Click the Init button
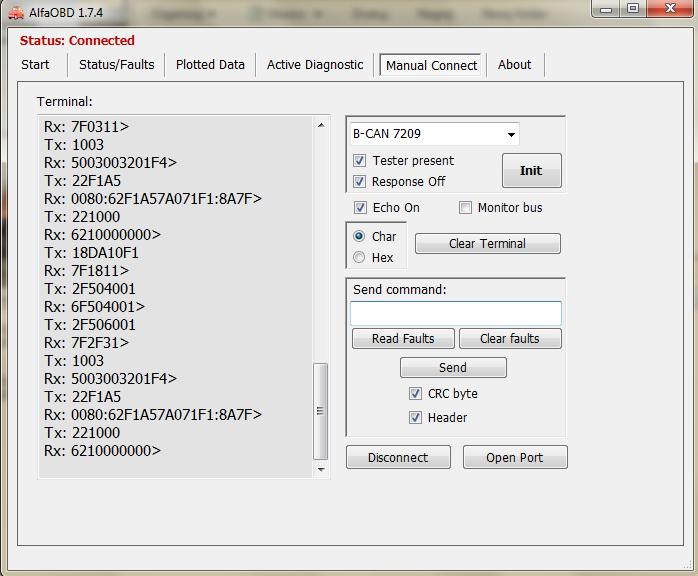698x576 pixels. point(532,170)
